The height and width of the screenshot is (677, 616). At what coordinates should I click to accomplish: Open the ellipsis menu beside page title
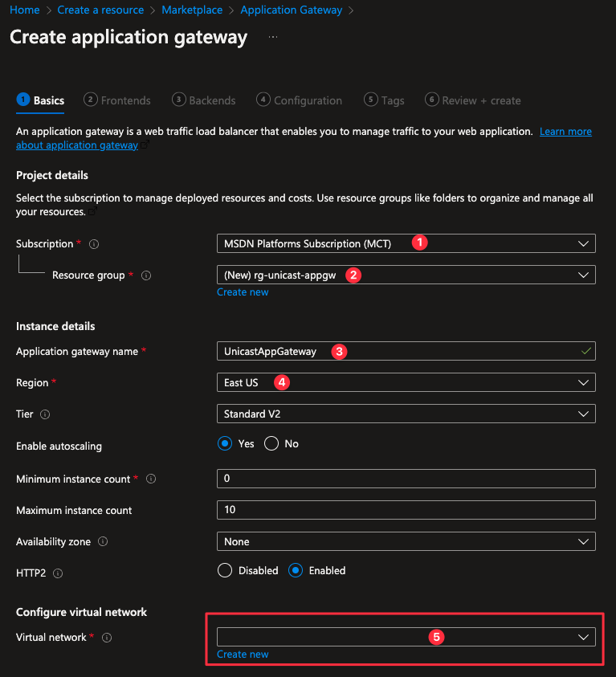tap(273, 38)
